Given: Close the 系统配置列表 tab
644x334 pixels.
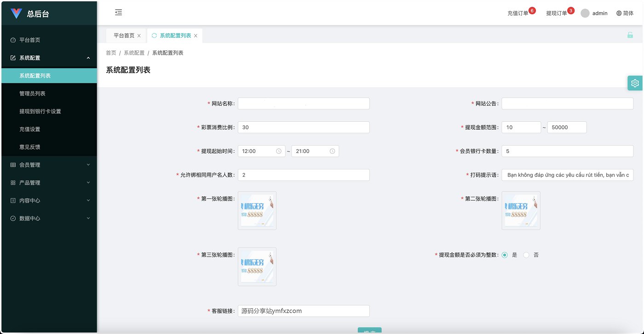Looking at the screenshot, I should (195, 36).
